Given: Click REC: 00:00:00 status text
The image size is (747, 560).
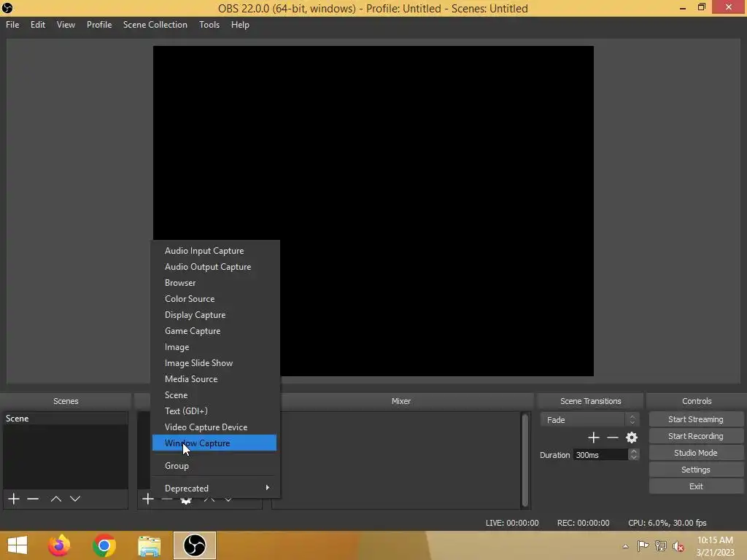Looking at the screenshot, I should pos(583,523).
